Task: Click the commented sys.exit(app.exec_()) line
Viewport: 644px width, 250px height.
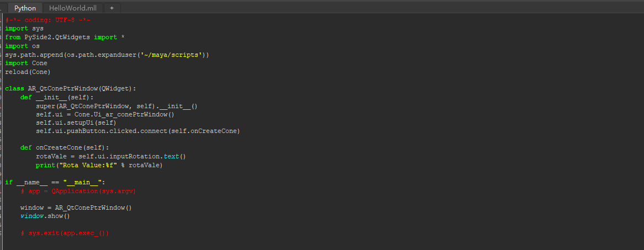Action: [65, 233]
